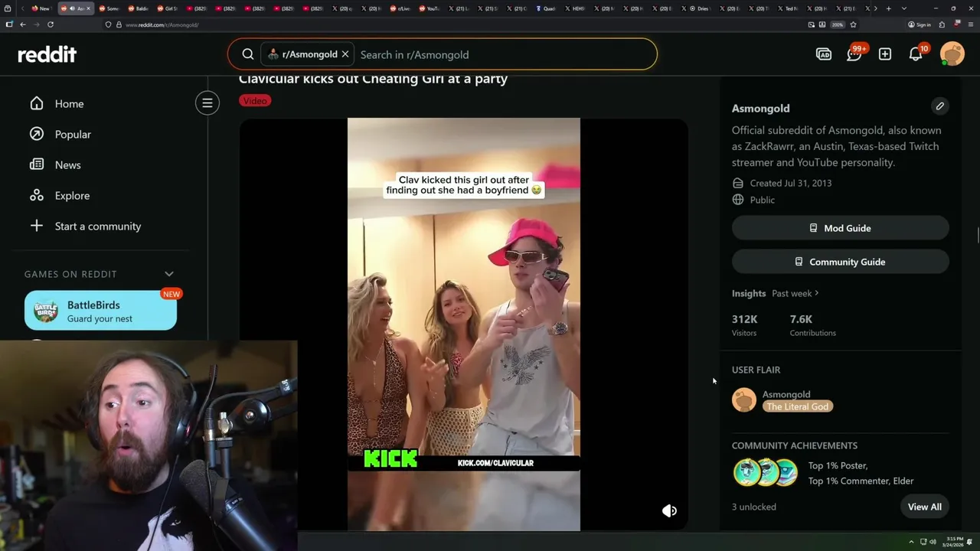980x551 pixels.
Task: Click the 200% zoom indicator
Action: [838, 24]
